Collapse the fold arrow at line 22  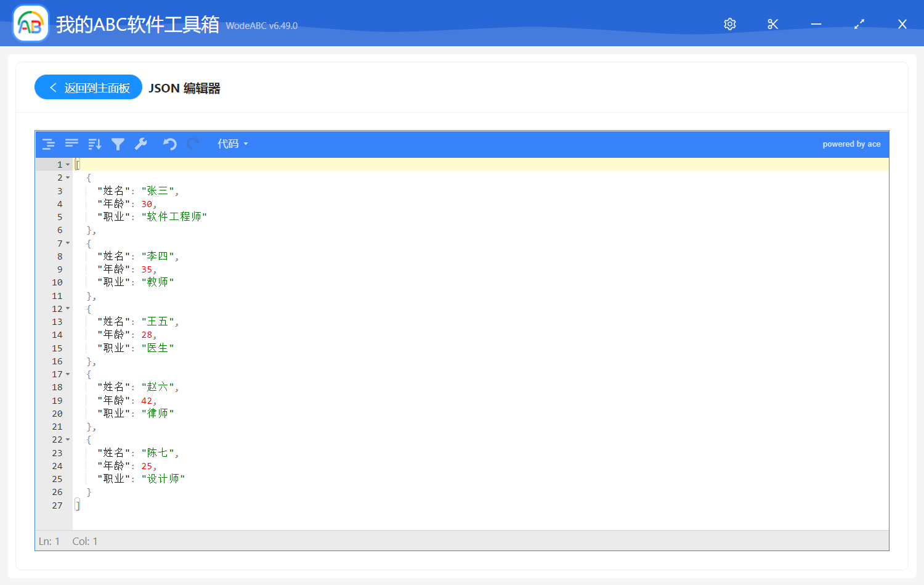tap(68, 440)
